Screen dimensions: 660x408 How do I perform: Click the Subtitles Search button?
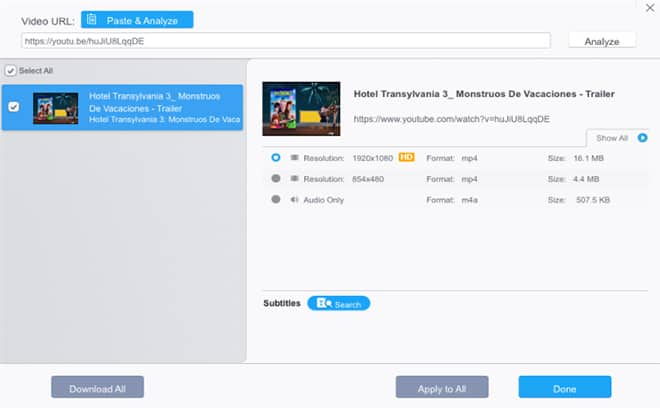[338, 304]
